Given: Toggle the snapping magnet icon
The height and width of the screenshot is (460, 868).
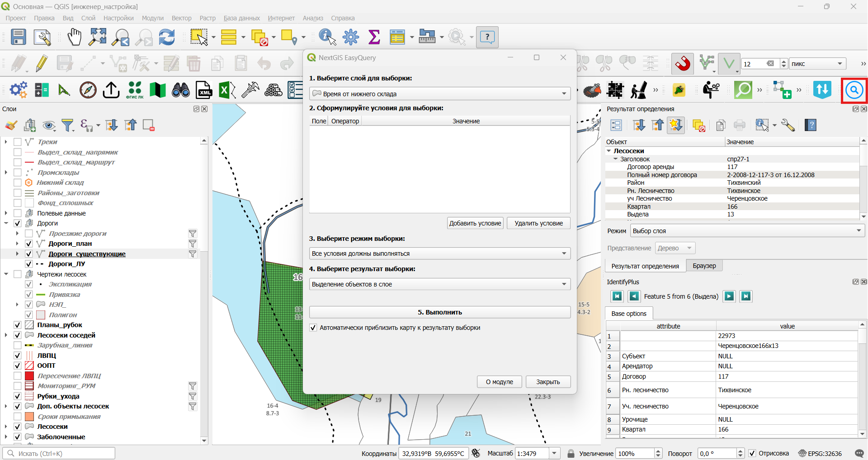Looking at the screenshot, I should [x=683, y=64].
